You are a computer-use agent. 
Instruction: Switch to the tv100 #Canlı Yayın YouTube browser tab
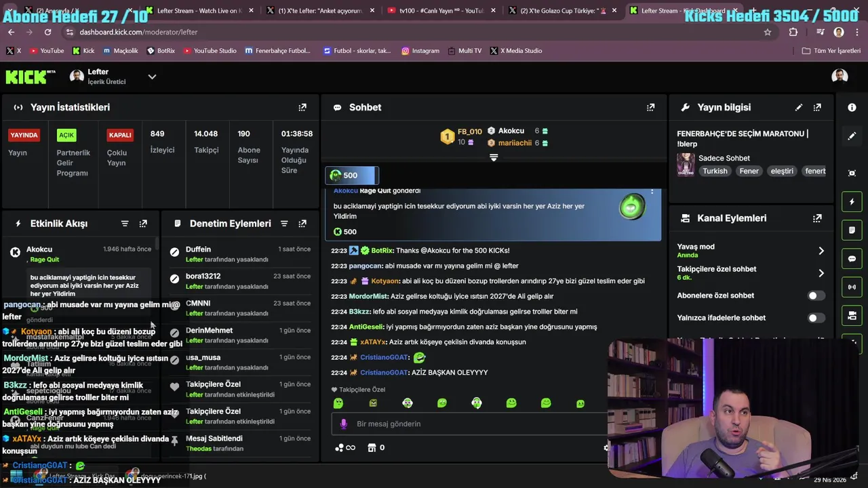pyautogui.click(x=441, y=11)
